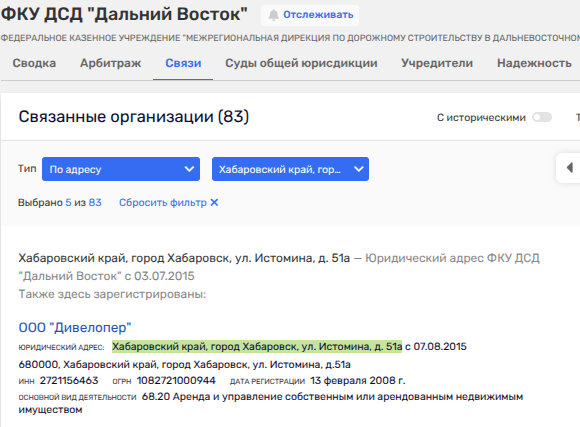The image size is (580, 427).
Task: Toggle the С историческими switch
Action: [x=542, y=117]
